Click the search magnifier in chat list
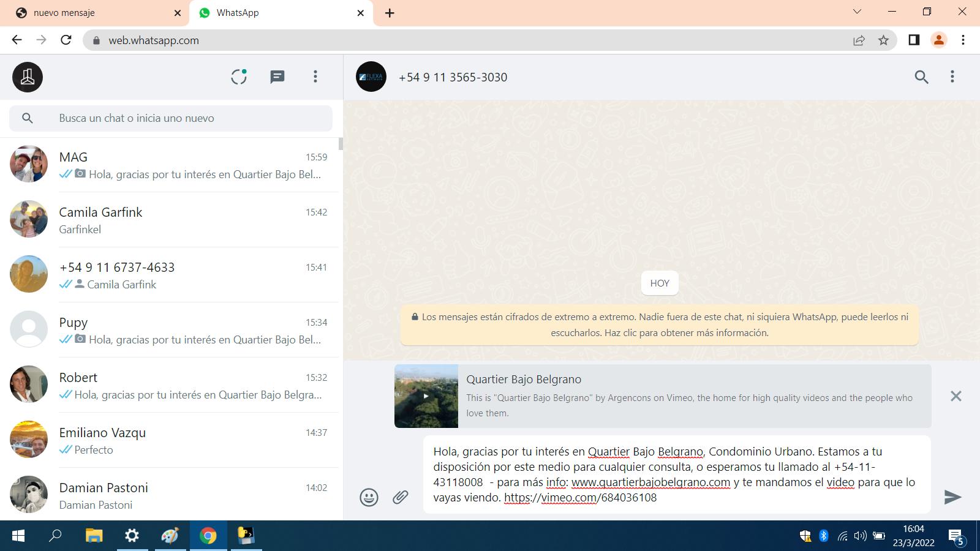This screenshot has height=551, width=980. pos(28,118)
